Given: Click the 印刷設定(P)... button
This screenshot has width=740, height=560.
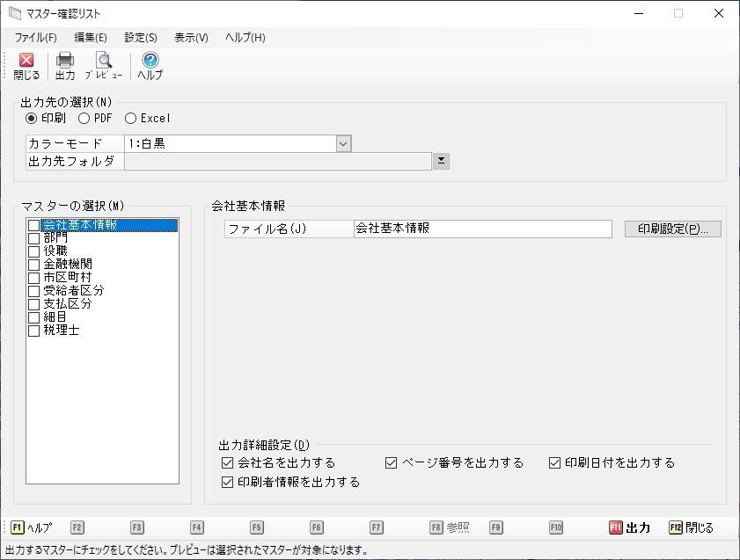Looking at the screenshot, I should click(x=672, y=229).
